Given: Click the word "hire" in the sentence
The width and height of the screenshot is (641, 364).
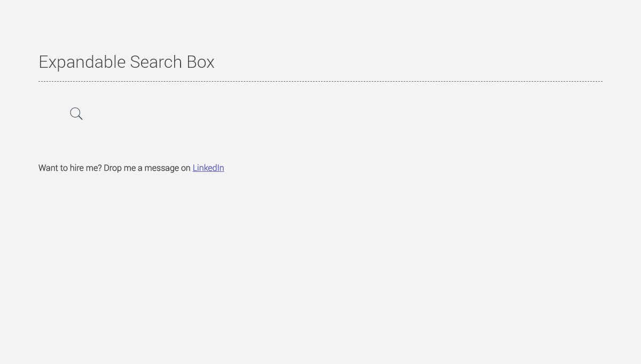Looking at the screenshot, I should coord(76,168).
